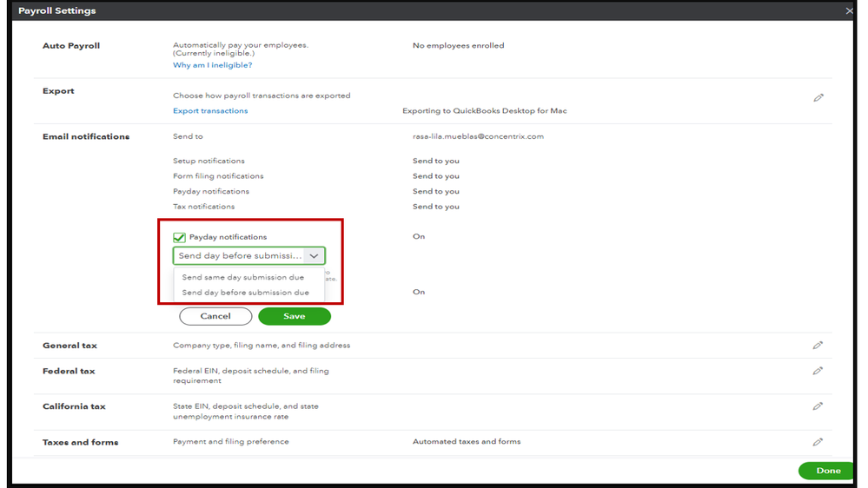Click the green Done button
The height and width of the screenshot is (488, 868).
(x=827, y=471)
